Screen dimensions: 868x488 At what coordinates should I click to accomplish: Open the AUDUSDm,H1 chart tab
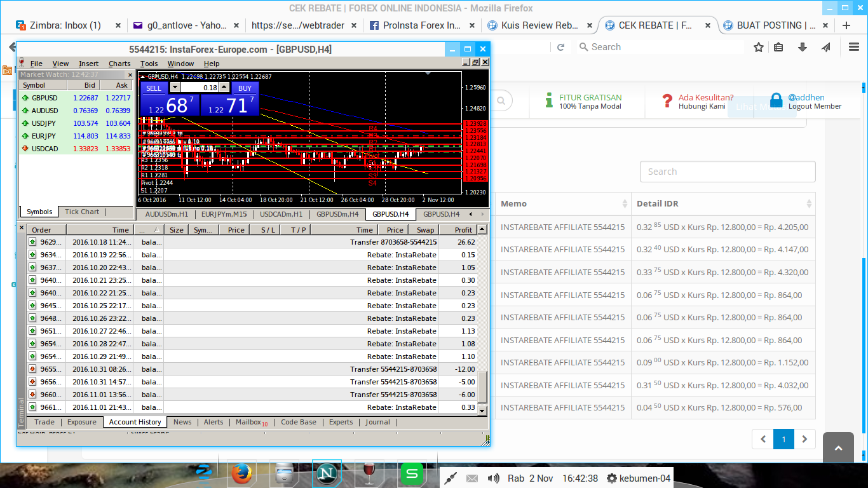point(166,214)
